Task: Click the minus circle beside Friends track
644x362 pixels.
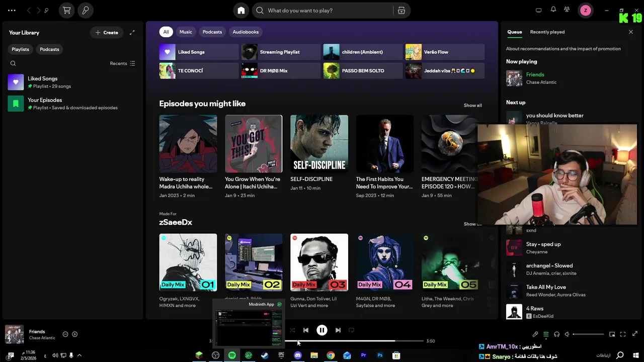Action: click(x=65, y=334)
